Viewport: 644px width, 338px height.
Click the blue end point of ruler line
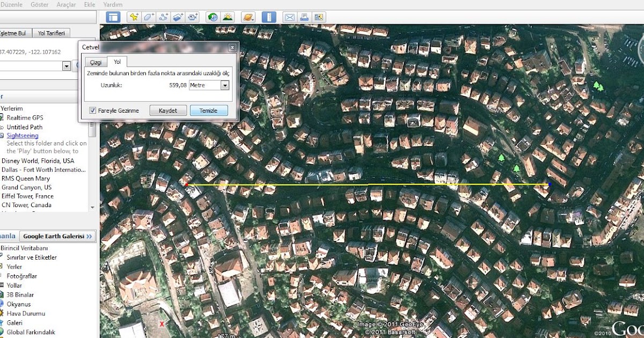(550, 185)
